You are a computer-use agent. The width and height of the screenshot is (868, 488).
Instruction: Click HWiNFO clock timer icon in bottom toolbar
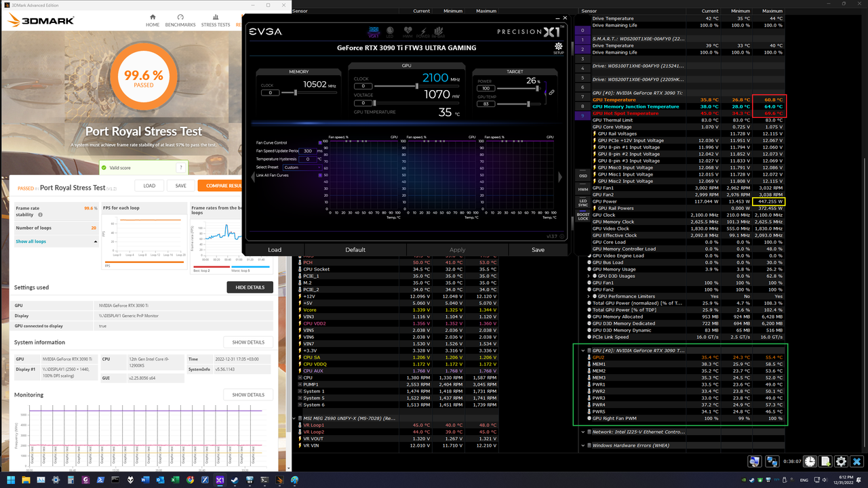click(810, 462)
